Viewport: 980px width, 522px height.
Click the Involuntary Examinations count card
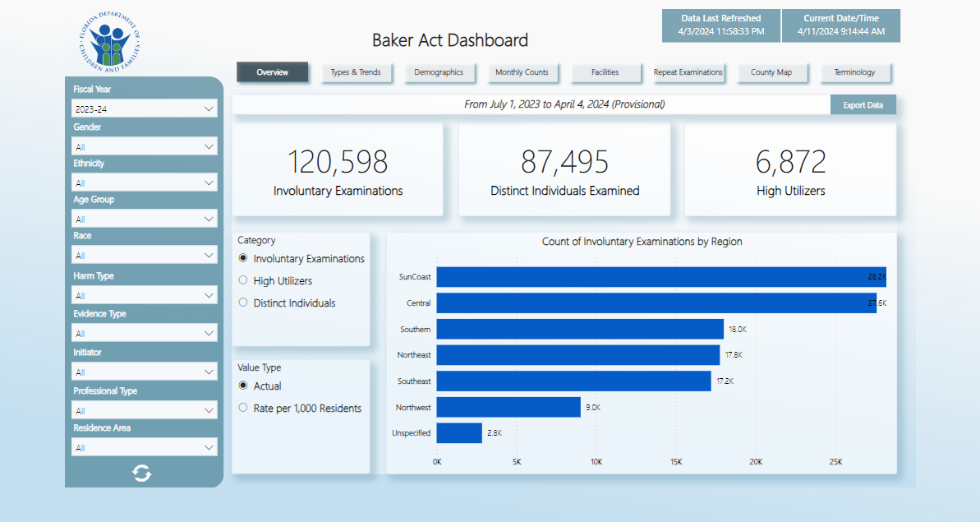click(338, 170)
